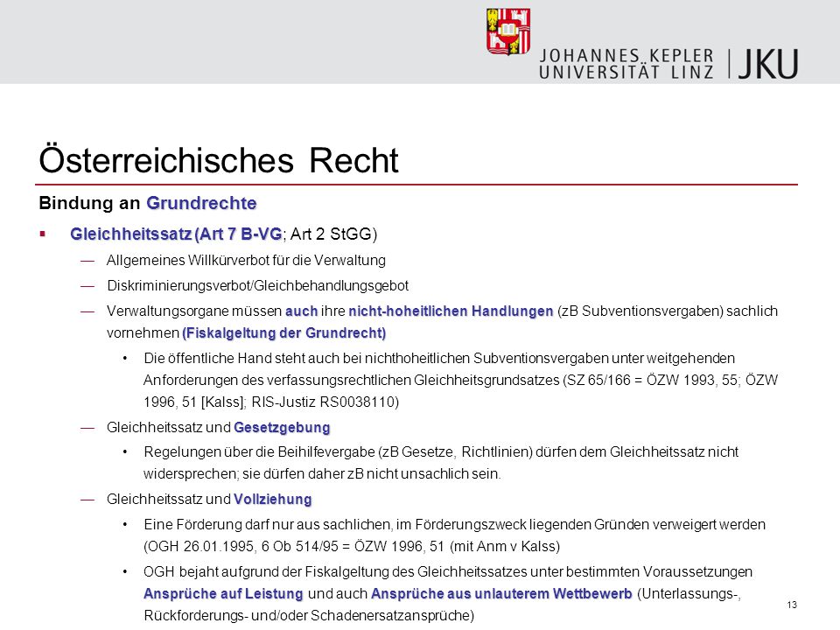Click the slide page number 13
Screen dimensions: 840x630
792,605
